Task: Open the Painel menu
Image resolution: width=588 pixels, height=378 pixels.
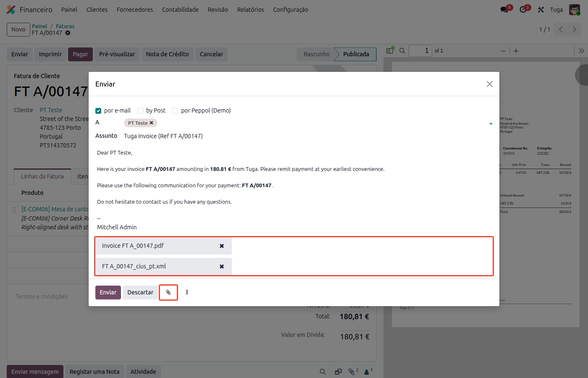Action: [x=69, y=10]
